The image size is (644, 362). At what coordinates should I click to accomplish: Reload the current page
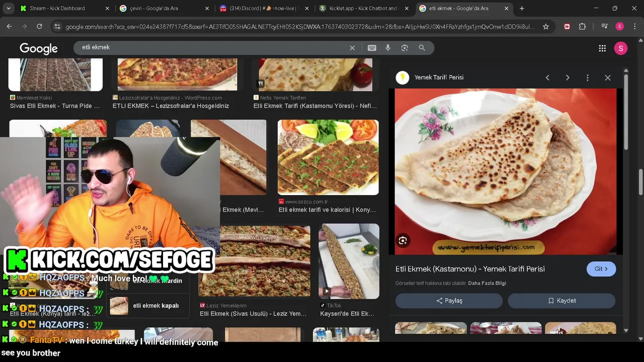[x=39, y=27]
